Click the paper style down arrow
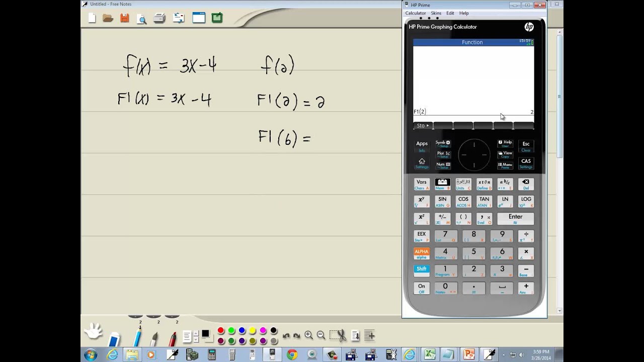644x362 pixels. pyautogui.click(x=195, y=339)
